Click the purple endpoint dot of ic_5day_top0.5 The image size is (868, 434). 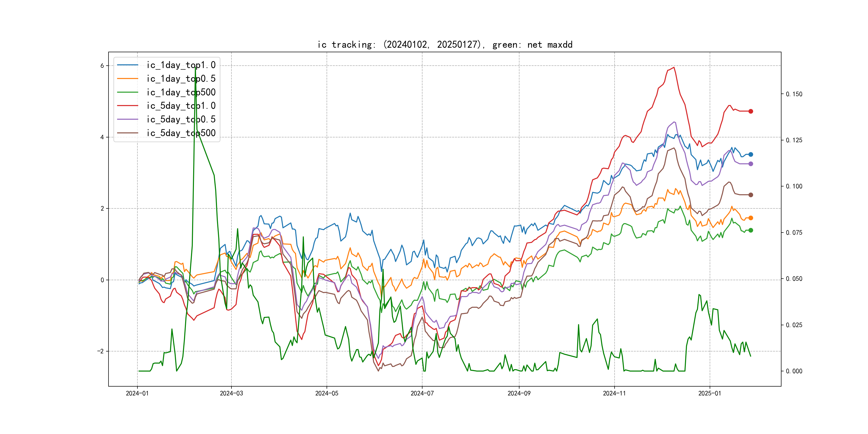click(750, 164)
